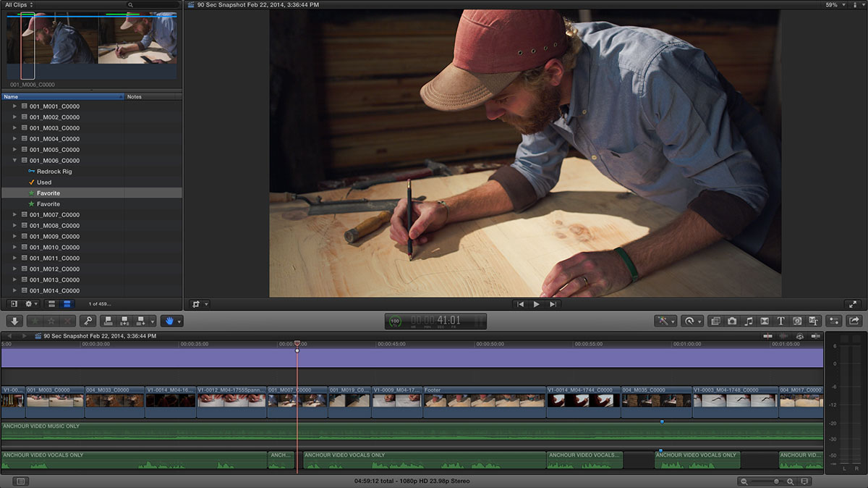Click the timecode display showing 41:01
This screenshot has height=488, width=868.
tap(435, 321)
